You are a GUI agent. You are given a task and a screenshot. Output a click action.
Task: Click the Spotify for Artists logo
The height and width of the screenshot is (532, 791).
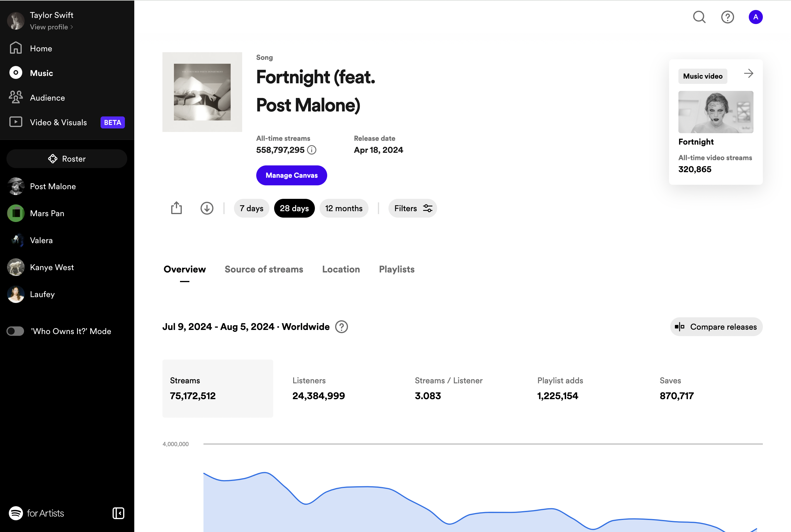(x=36, y=513)
